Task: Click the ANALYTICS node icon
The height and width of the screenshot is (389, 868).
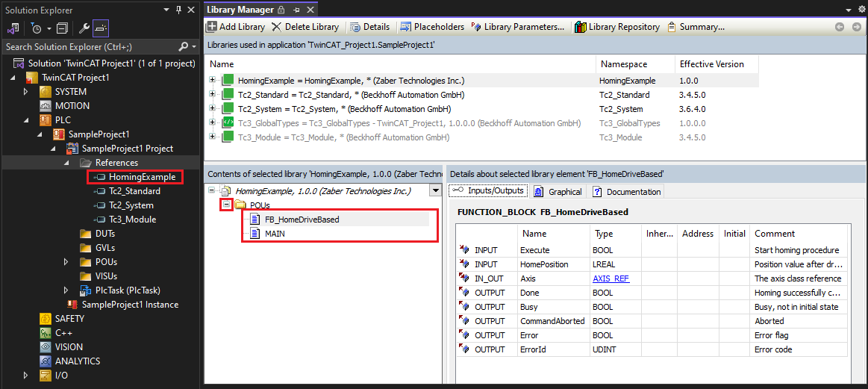Action: 46,361
